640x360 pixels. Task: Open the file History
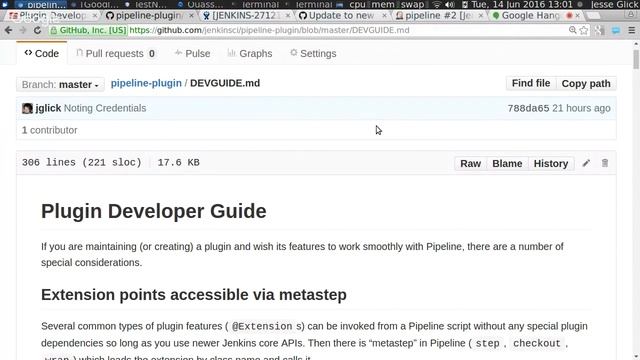coord(551,163)
